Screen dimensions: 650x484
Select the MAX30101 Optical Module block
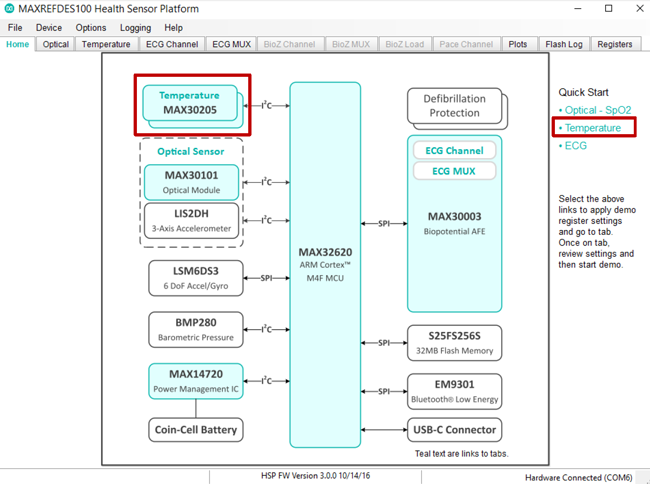(x=192, y=182)
